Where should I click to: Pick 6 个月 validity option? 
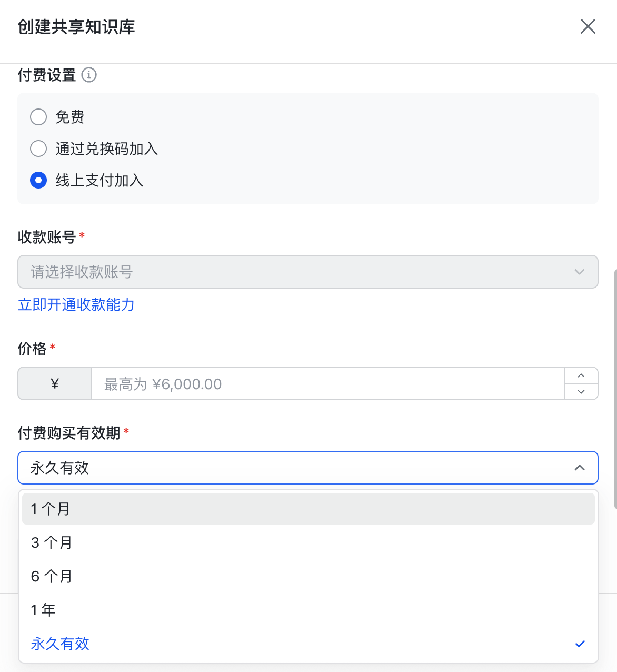click(x=52, y=576)
